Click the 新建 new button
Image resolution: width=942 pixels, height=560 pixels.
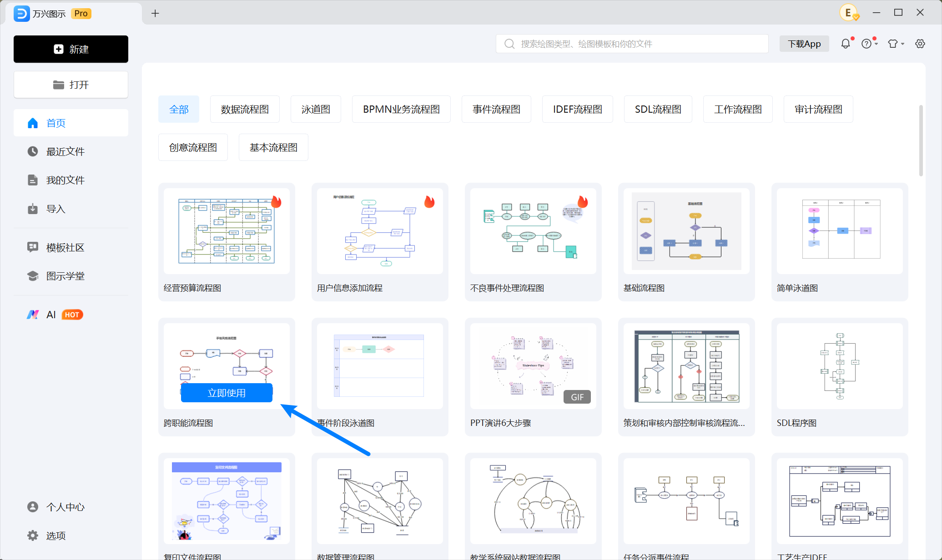click(x=71, y=49)
